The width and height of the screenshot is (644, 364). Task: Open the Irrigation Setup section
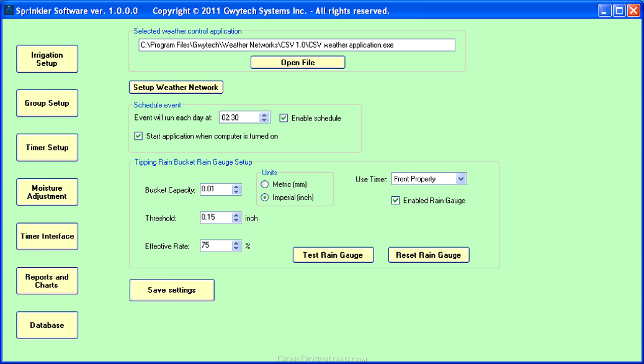(47, 59)
